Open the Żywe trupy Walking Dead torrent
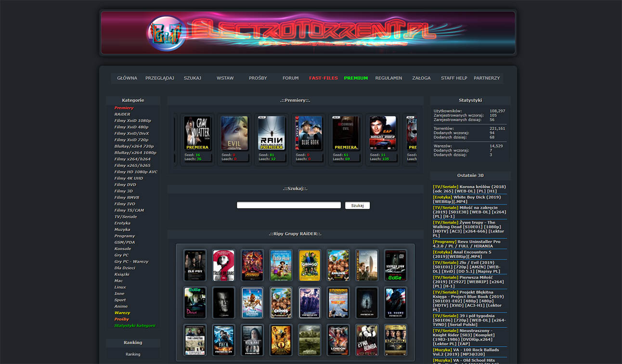The width and height of the screenshot is (622, 364). coord(469,229)
